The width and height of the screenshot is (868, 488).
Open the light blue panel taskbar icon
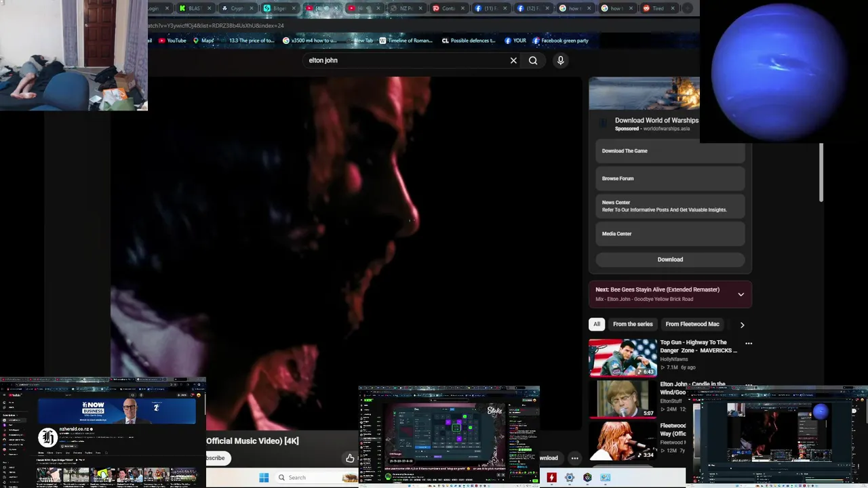605,477
